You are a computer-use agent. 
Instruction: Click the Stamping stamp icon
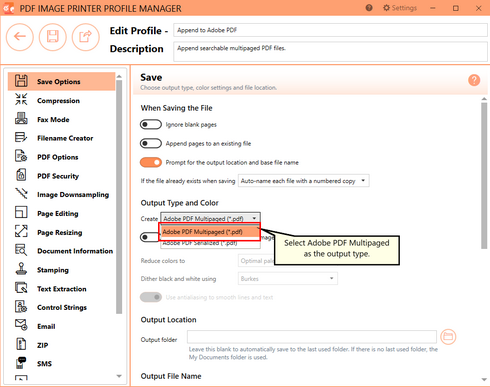[21, 269]
